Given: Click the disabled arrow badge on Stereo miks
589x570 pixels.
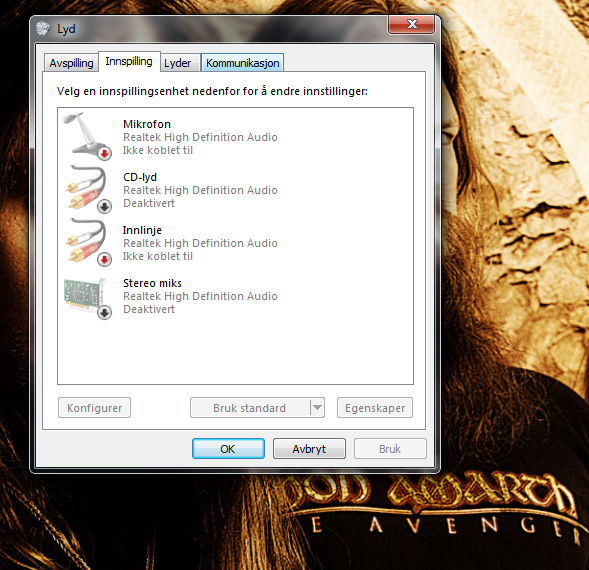Looking at the screenshot, I should click(x=105, y=312).
